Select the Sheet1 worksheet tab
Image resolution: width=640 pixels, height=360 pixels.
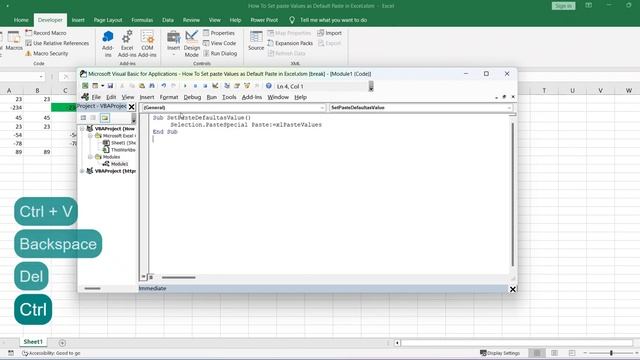(x=33, y=342)
